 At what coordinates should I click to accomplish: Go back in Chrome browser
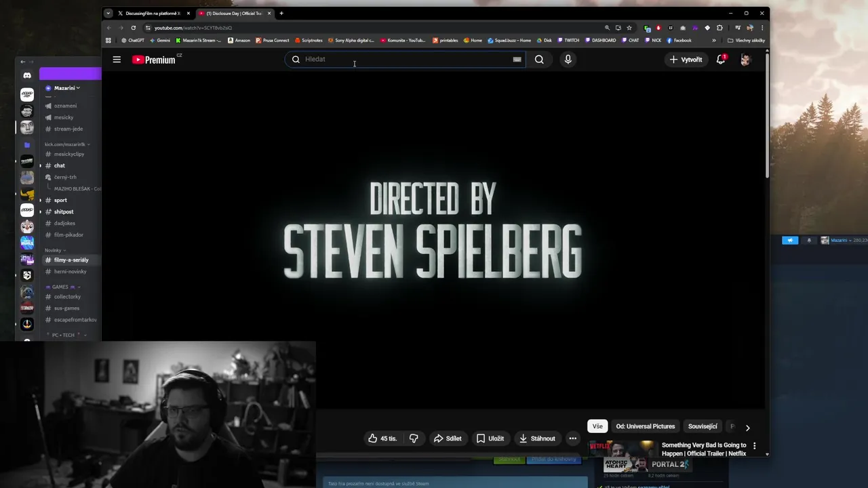click(x=108, y=28)
